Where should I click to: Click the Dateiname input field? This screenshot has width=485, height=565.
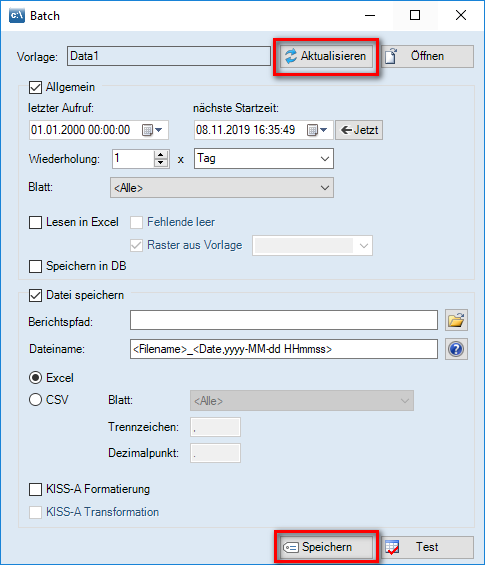(284, 349)
